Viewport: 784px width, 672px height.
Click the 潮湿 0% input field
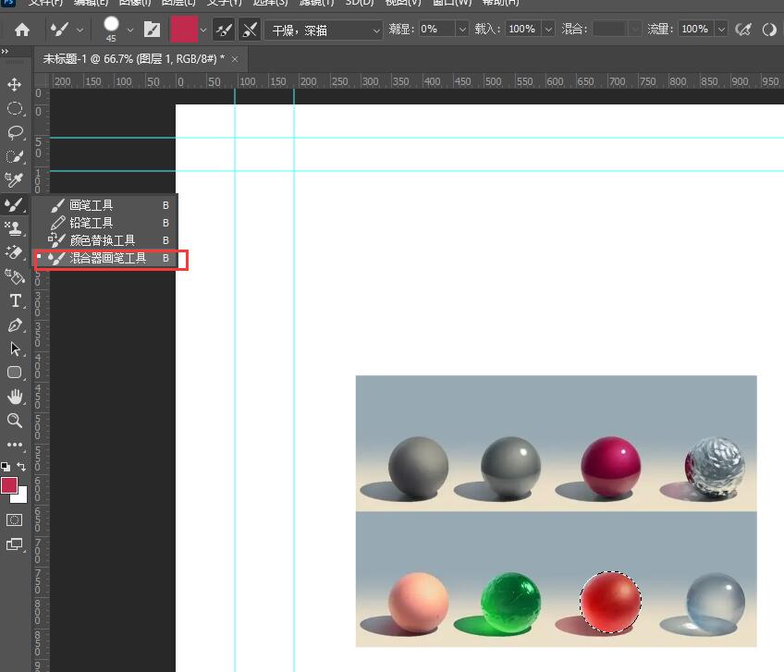pyautogui.click(x=437, y=30)
